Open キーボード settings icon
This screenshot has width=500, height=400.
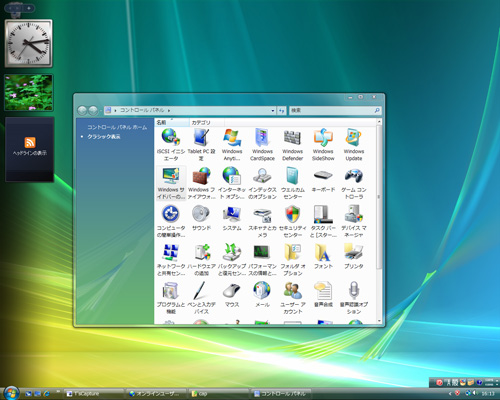tap(323, 180)
